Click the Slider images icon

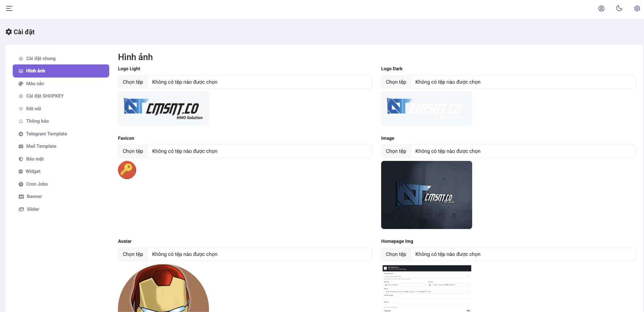(x=21, y=209)
